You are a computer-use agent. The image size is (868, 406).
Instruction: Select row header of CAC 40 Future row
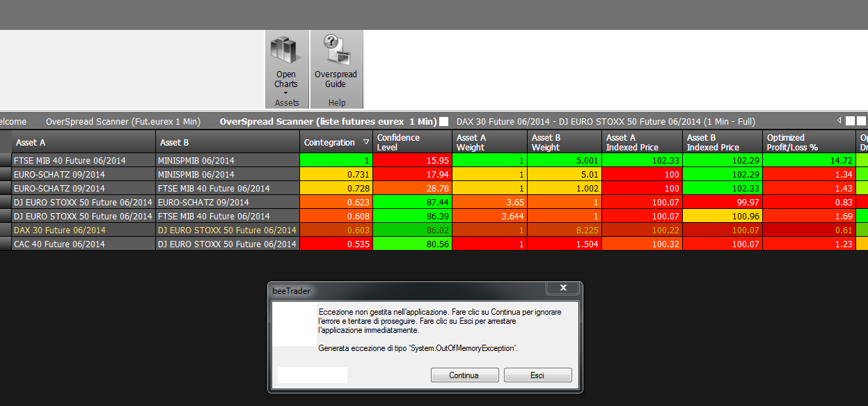(x=6, y=244)
